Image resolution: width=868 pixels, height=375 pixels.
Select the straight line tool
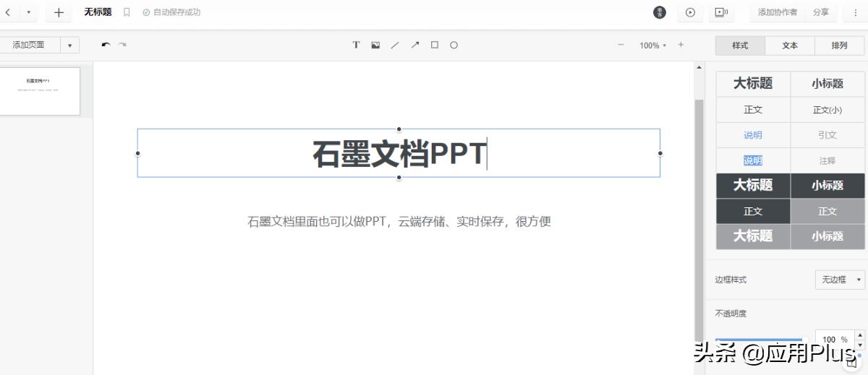[395, 45]
